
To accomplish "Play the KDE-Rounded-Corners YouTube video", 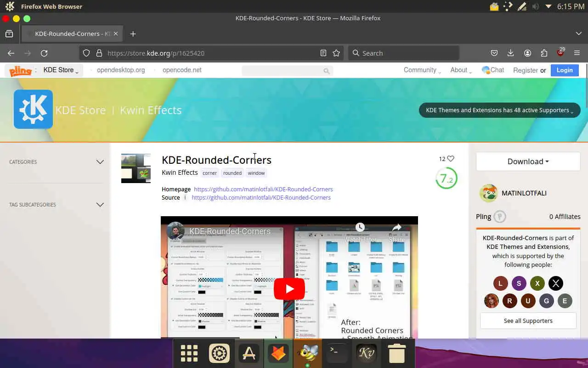I will pos(289,289).
